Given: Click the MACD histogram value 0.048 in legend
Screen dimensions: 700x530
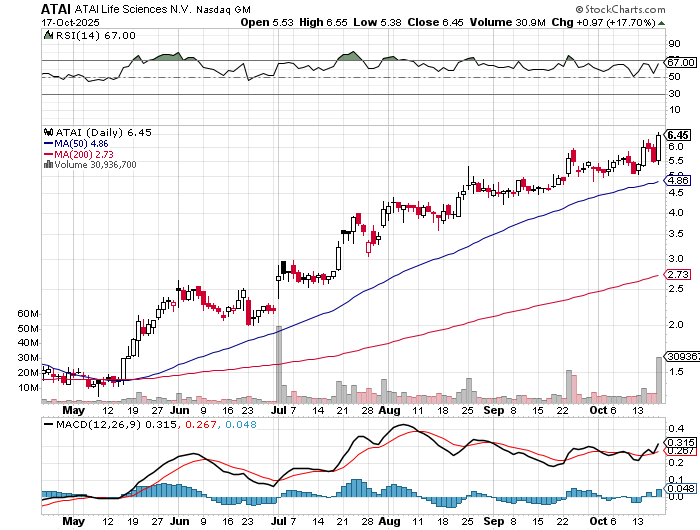Looking at the screenshot, I should click(241, 424).
